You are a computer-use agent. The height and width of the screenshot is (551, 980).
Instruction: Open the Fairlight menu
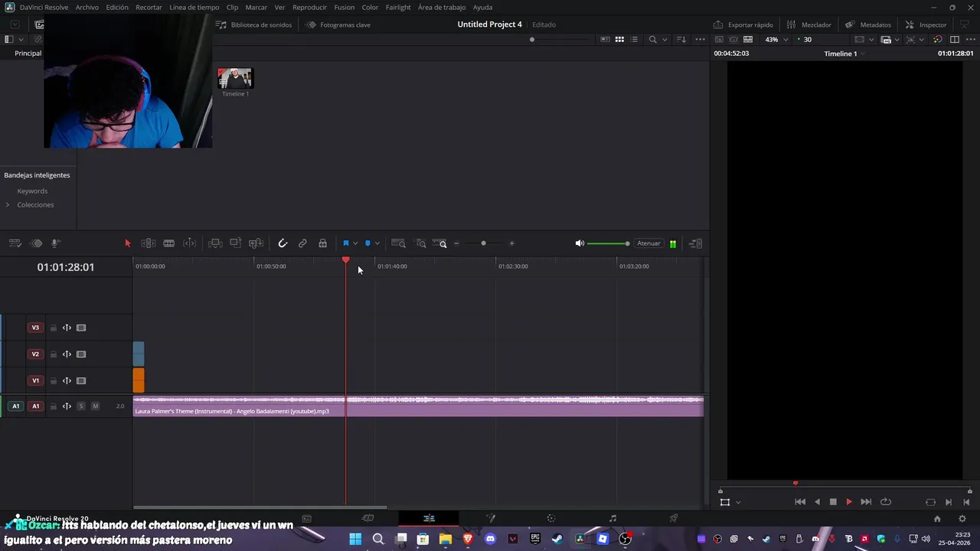398,7
